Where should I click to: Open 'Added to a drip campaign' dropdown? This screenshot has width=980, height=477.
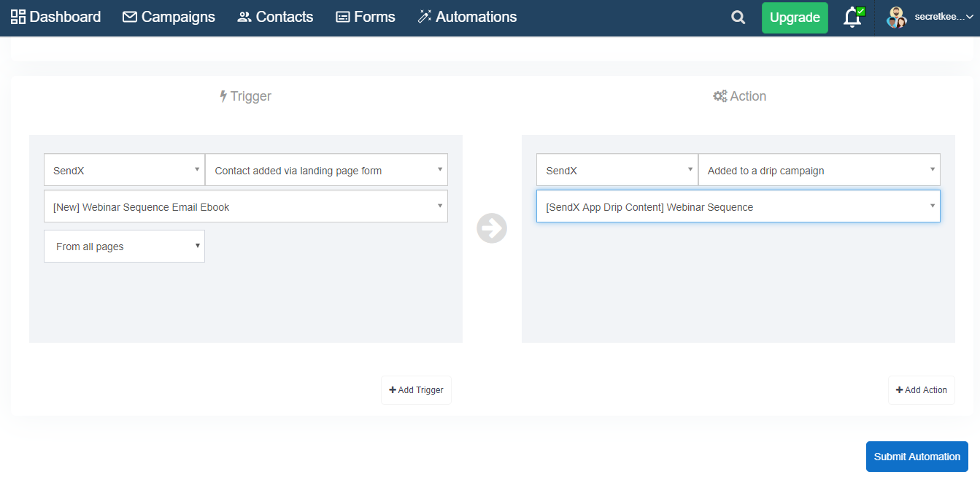coord(819,170)
